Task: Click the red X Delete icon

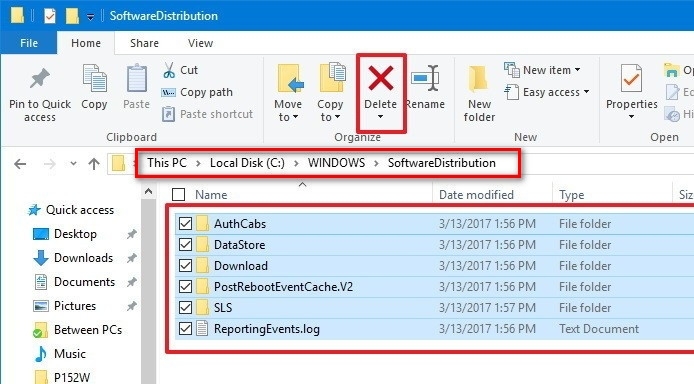Action: click(381, 78)
